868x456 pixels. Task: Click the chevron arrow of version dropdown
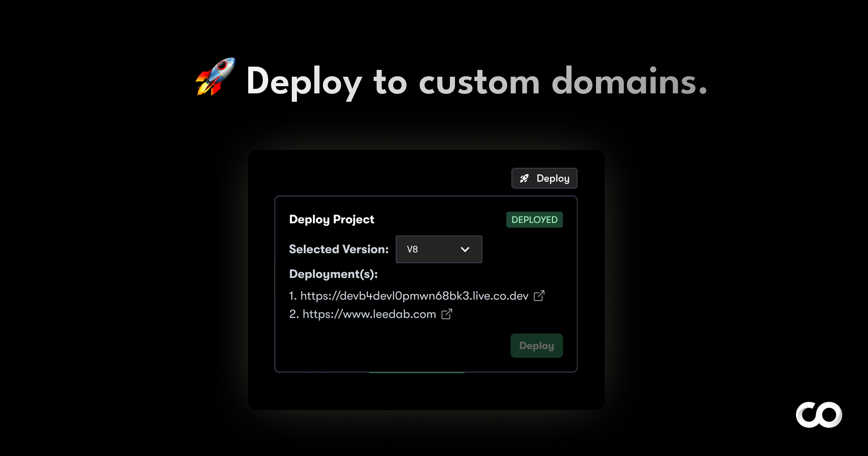point(465,249)
